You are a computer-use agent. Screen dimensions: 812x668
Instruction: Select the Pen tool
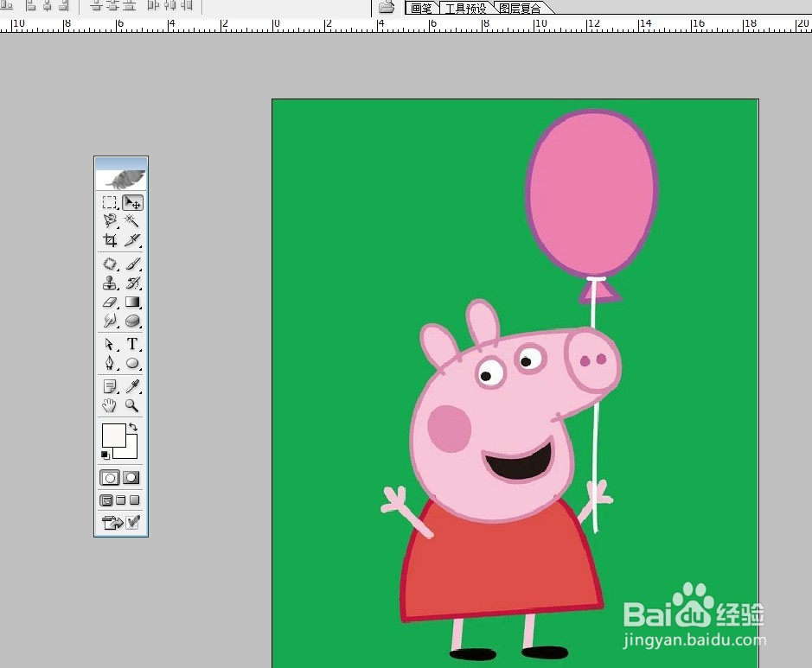(x=109, y=363)
